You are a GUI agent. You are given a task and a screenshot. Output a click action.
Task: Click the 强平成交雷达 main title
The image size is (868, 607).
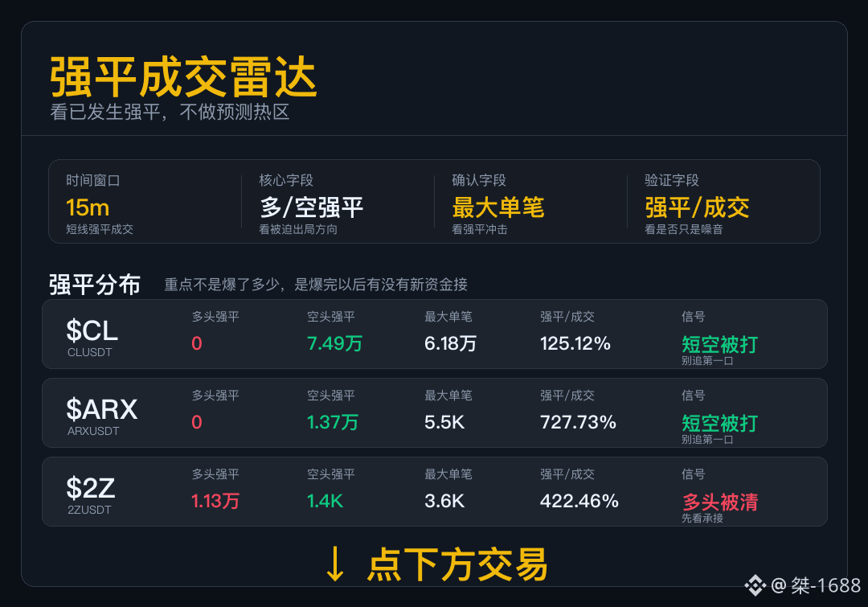tap(183, 76)
